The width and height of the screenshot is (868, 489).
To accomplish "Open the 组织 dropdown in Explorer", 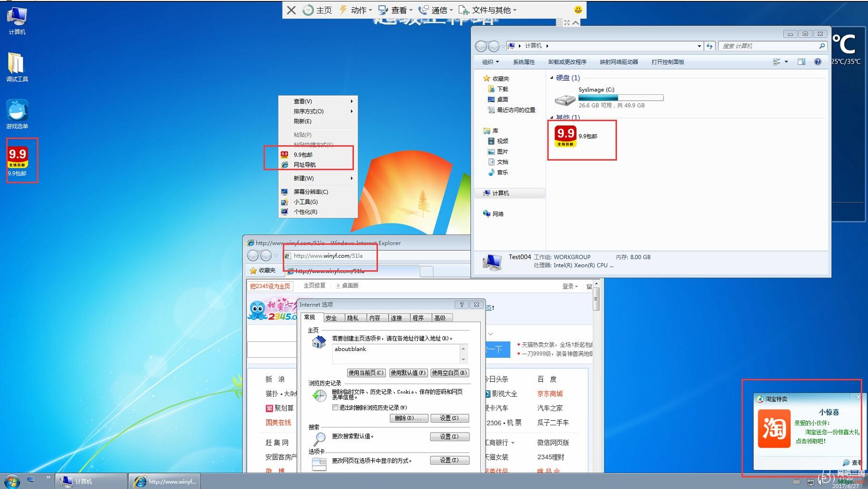I will 491,62.
